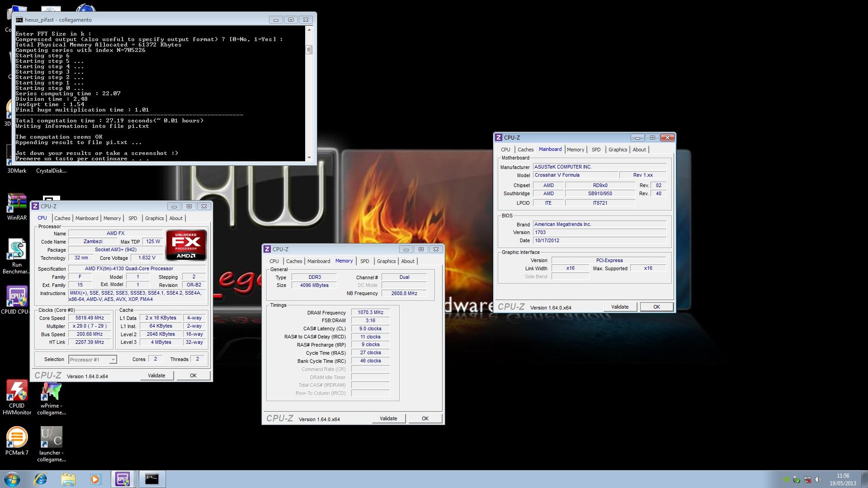Click the network tray icon
Image resolution: width=868 pixels, height=488 pixels.
[x=807, y=479]
